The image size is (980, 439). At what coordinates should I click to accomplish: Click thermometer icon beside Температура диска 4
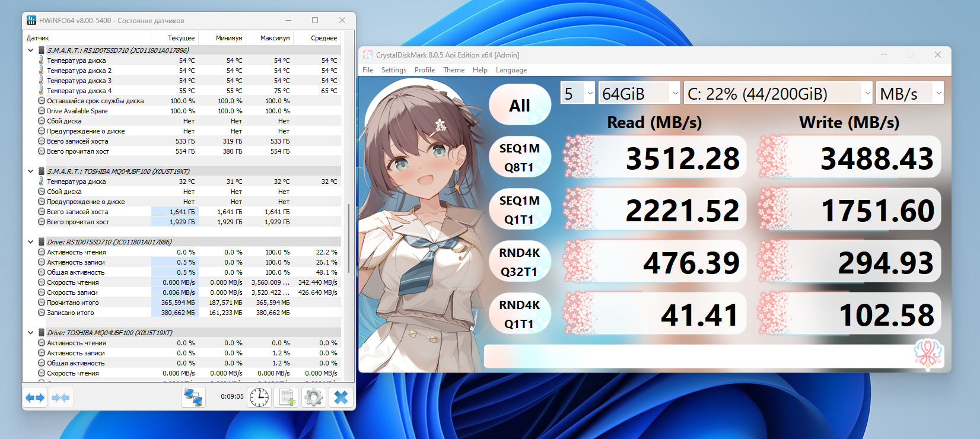(42, 91)
